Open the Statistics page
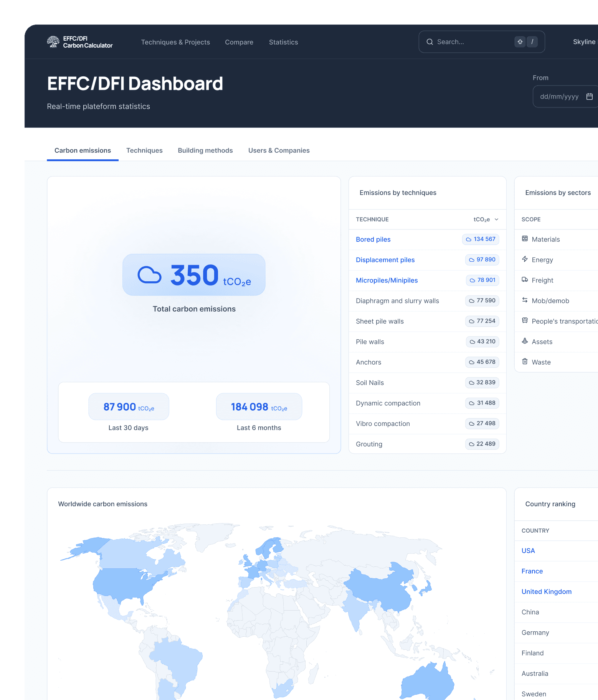This screenshot has height=700, width=598. click(283, 42)
